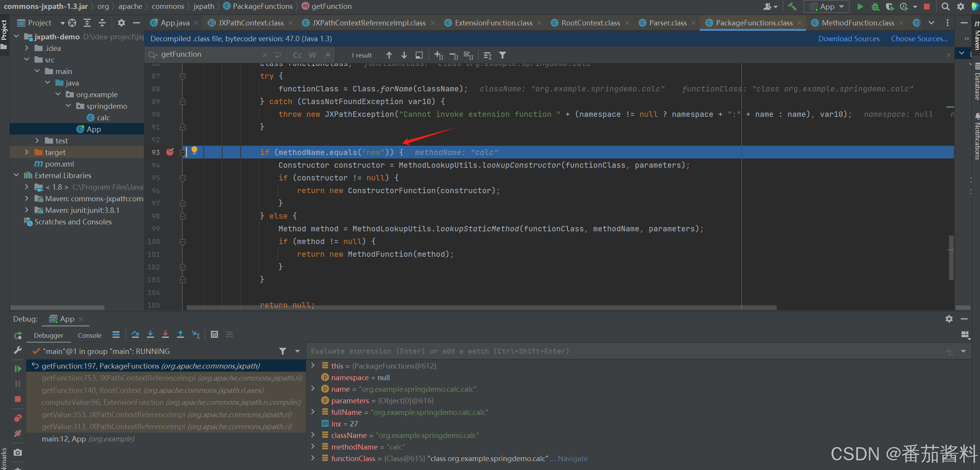Toggle Match Case (Cc) in search bar
This screenshot has height=470, width=980.
pos(297,55)
